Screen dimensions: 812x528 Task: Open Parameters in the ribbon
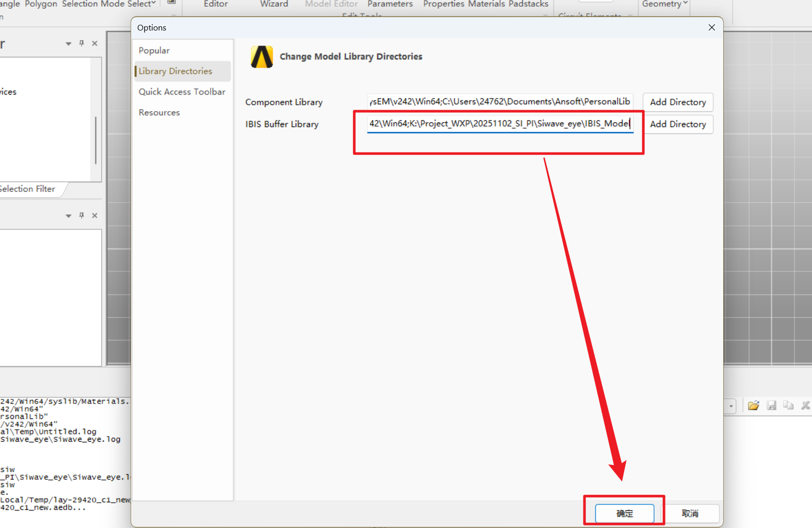coord(390,4)
